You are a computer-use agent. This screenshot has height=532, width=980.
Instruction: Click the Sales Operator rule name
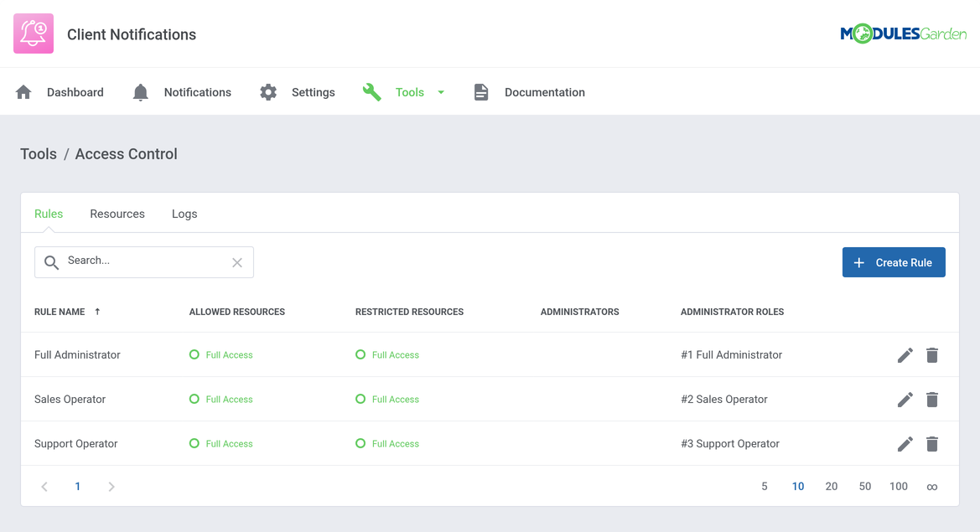pyautogui.click(x=70, y=399)
